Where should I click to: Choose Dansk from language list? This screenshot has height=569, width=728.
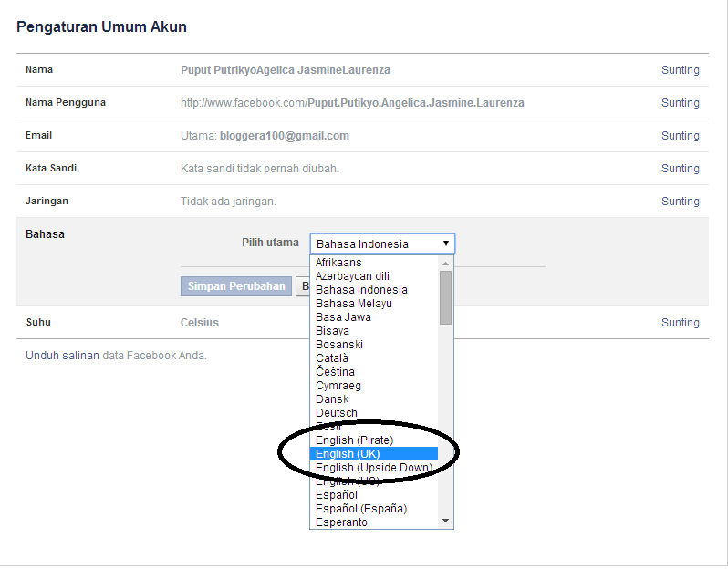click(x=374, y=399)
